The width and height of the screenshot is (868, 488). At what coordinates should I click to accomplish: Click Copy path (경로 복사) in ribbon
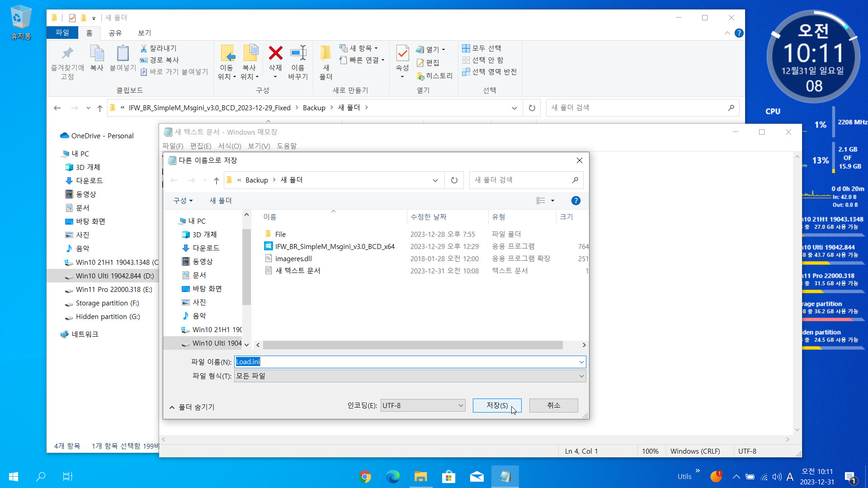(x=159, y=60)
